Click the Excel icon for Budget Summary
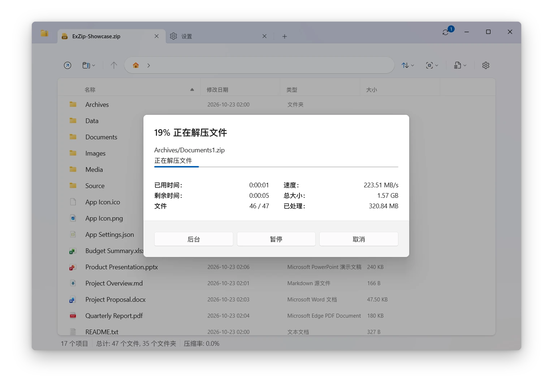Screen dimensions: 553x392 (x=73, y=251)
